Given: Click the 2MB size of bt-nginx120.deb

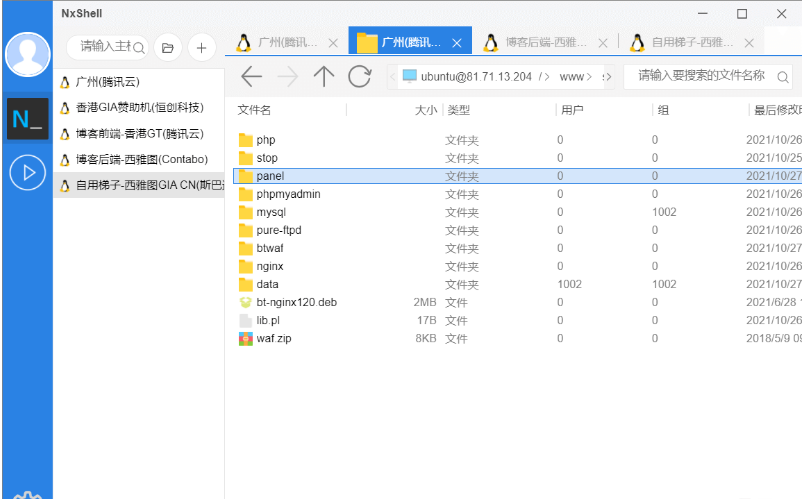Looking at the screenshot, I should coord(425,302).
